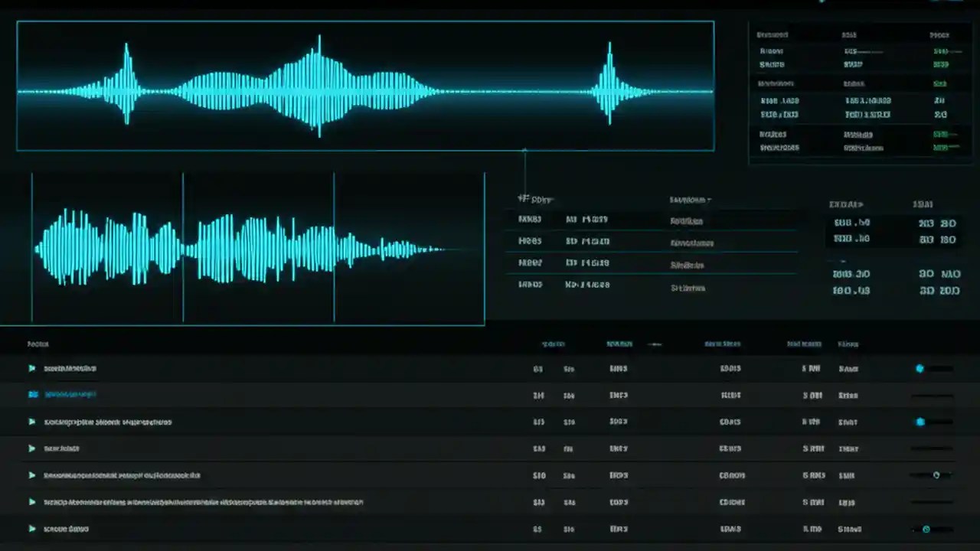The image size is (980, 551).
Task: Activate the round toggle on the fifth track
Action: [x=936, y=475]
